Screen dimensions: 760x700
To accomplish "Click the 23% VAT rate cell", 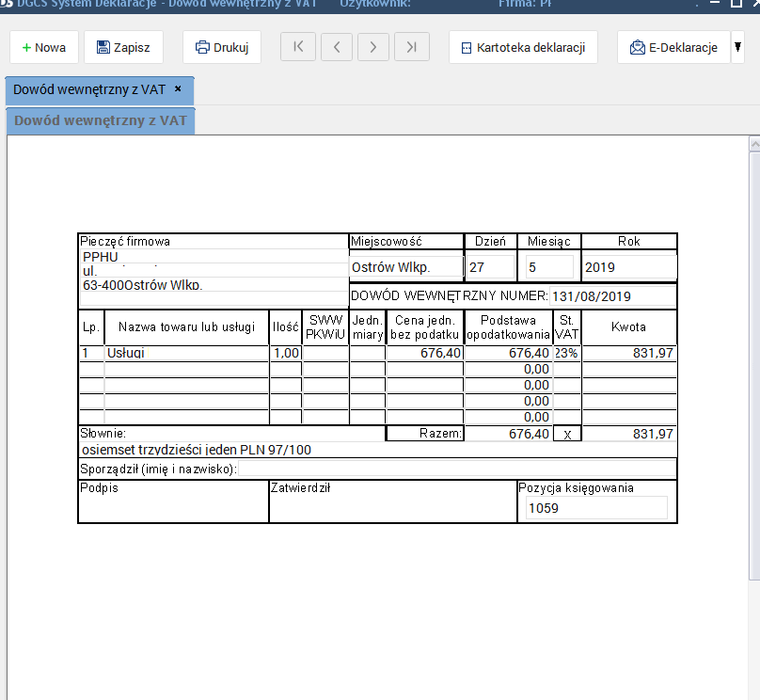I will [566, 353].
